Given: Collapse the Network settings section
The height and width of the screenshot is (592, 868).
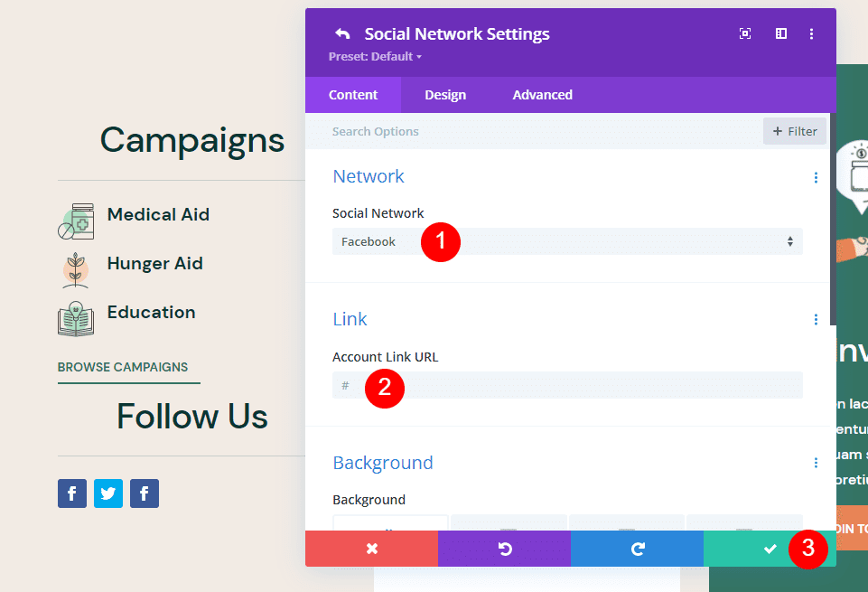Looking at the screenshot, I should click(x=369, y=176).
